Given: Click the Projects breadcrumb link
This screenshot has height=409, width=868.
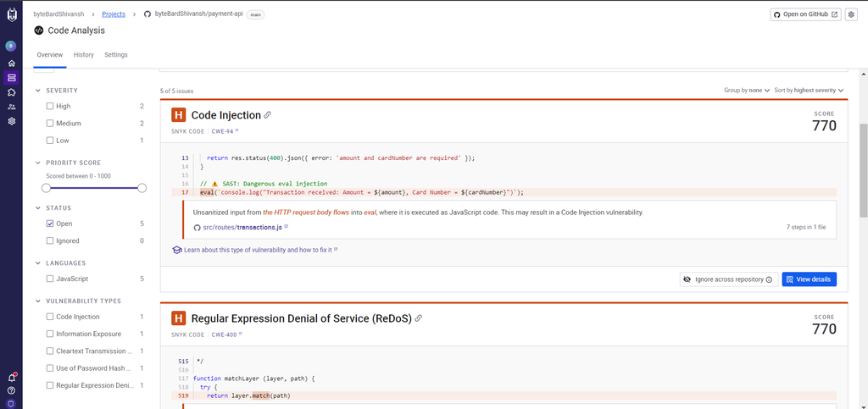Looking at the screenshot, I should click(x=114, y=14).
